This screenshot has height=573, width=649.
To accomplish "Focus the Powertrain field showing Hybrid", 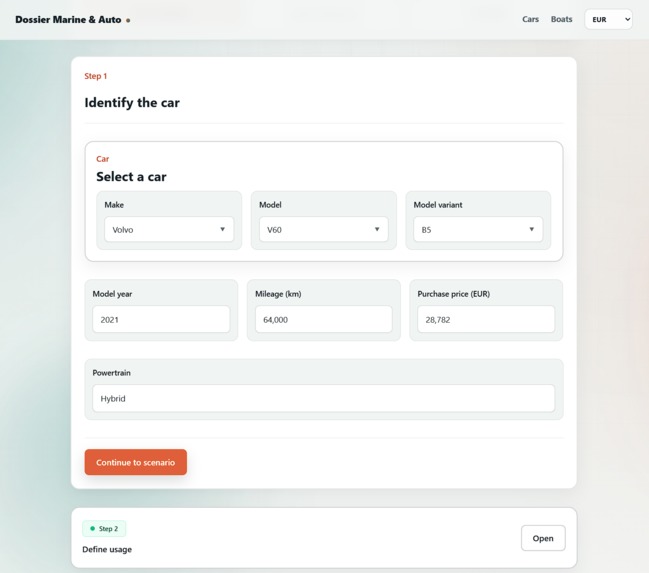I will click(x=324, y=398).
